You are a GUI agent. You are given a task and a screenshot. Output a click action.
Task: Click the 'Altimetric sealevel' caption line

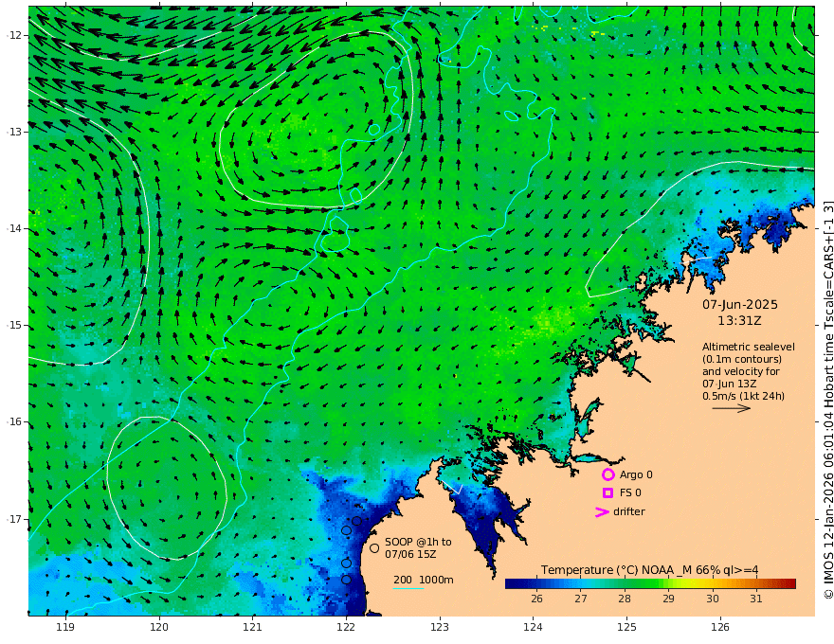point(749,347)
